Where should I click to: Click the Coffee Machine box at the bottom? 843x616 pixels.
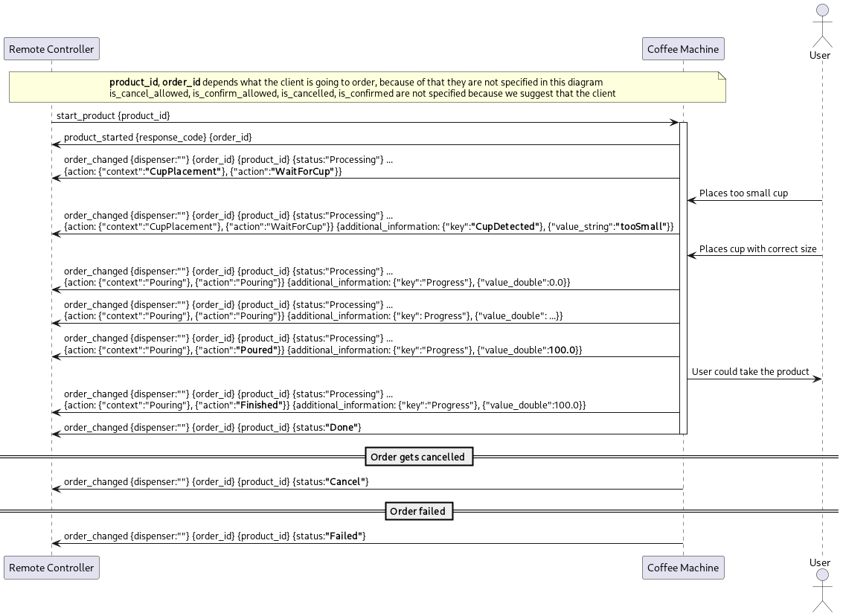click(682, 568)
